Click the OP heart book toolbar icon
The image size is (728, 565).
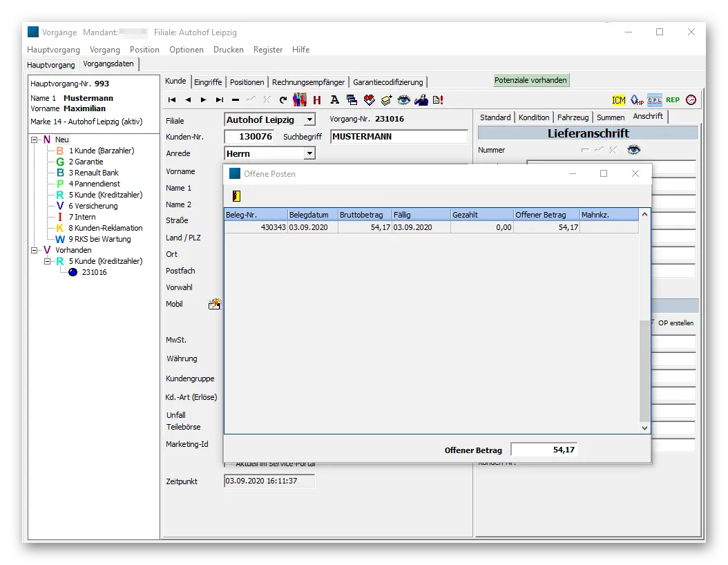click(x=370, y=100)
